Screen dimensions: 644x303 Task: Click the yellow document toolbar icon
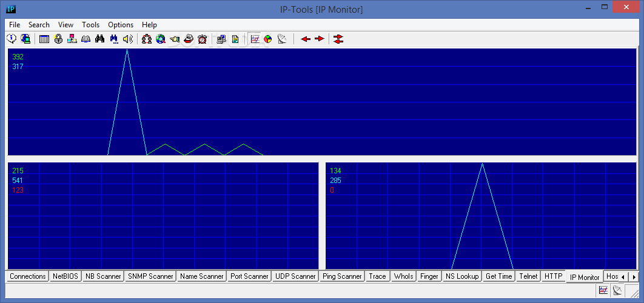click(x=235, y=39)
